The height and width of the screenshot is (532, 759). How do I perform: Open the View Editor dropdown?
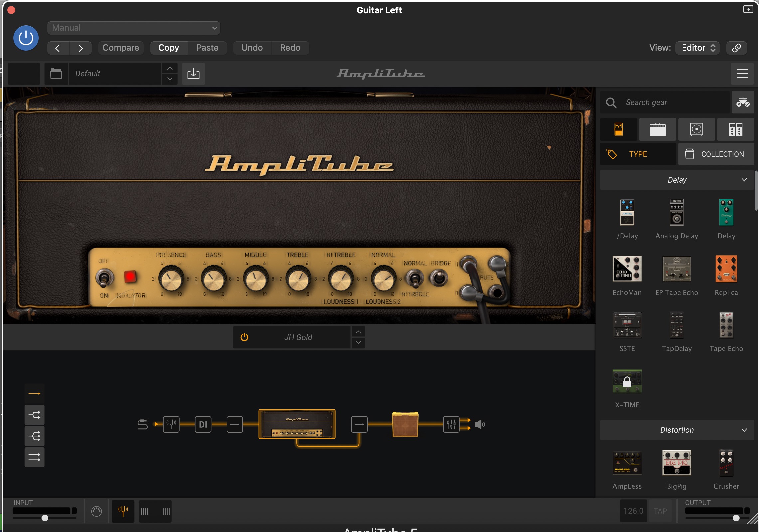697,48
